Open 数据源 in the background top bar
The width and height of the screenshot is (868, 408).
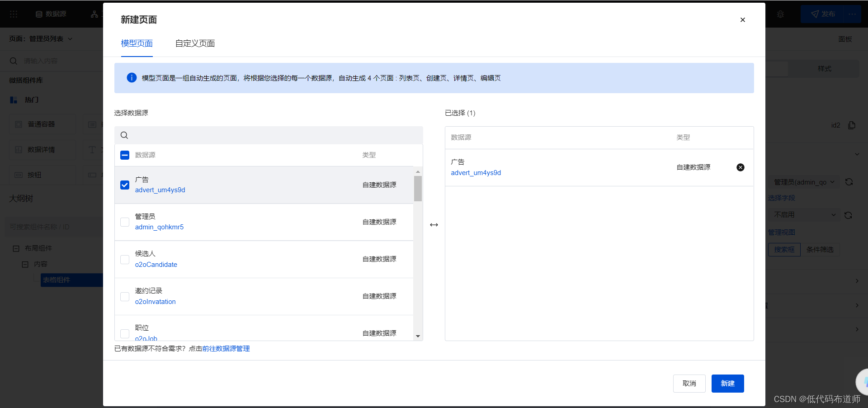pyautogui.click(x=51, y=14)
